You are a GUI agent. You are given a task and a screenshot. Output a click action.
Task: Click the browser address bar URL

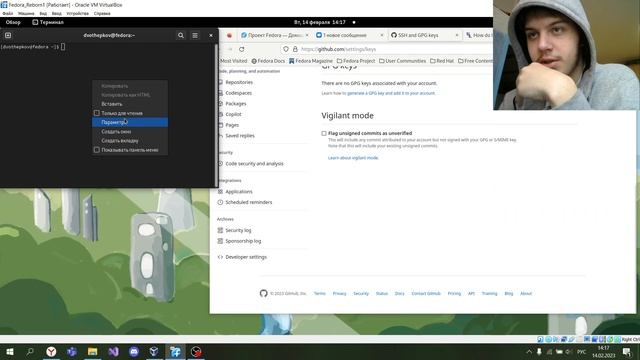(338, 49)
